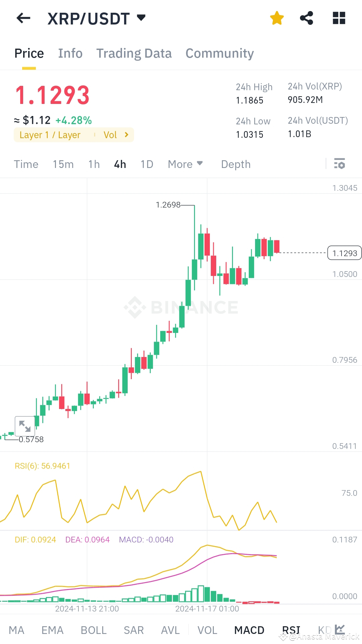Open the grid layout icon top right
Viewport: 362px width, 644px height.
[339, 18]
